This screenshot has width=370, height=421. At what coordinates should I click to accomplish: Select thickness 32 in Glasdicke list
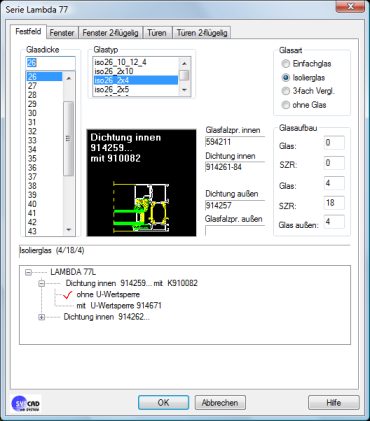click(45, 131)
